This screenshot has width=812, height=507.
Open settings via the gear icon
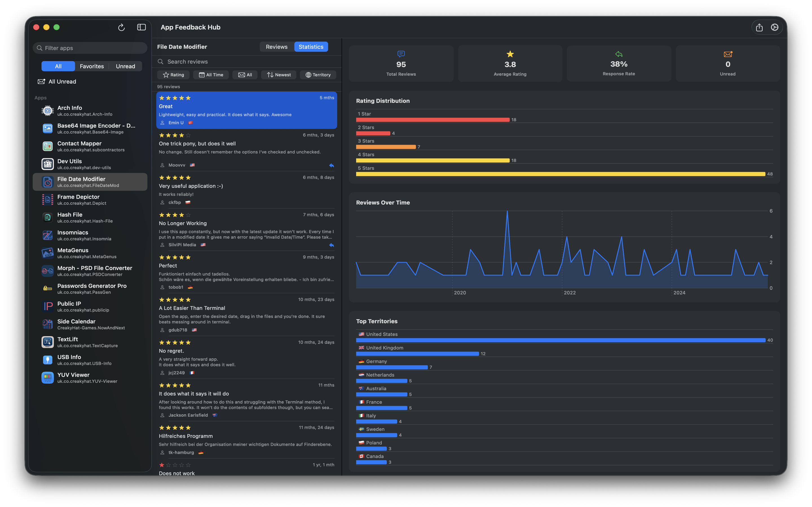pyautogui.click(x=775, y=27)
